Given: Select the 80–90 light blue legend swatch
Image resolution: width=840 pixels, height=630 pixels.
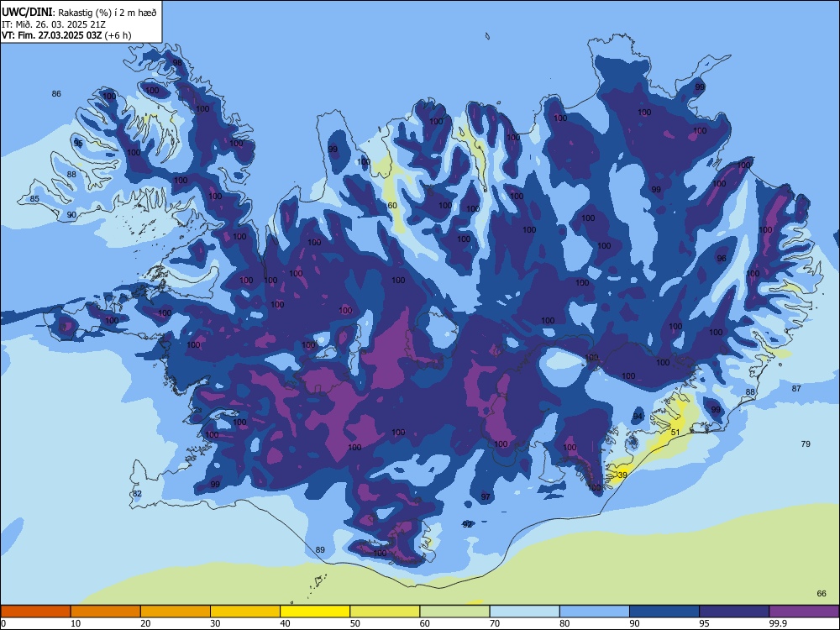Looking at the screenshot, I should [595, 612].
